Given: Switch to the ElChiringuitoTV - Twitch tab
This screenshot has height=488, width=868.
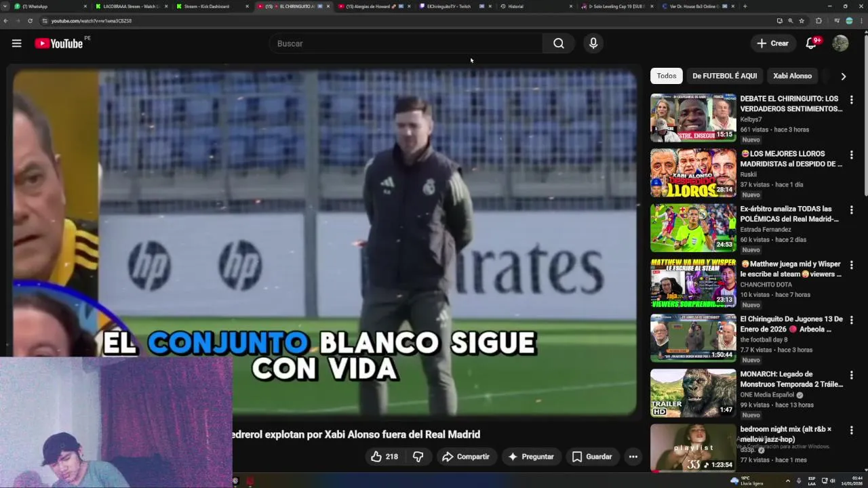Looking at the screenshot, I should [454, 6].
